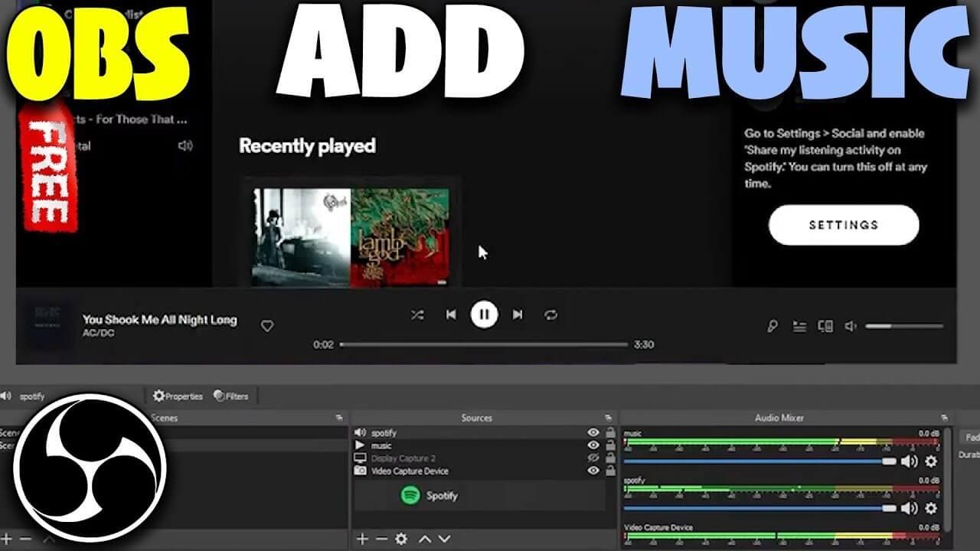Undock the Scenes panel using its header icon
Screen dimensions: 980x551
pos(339,418)
